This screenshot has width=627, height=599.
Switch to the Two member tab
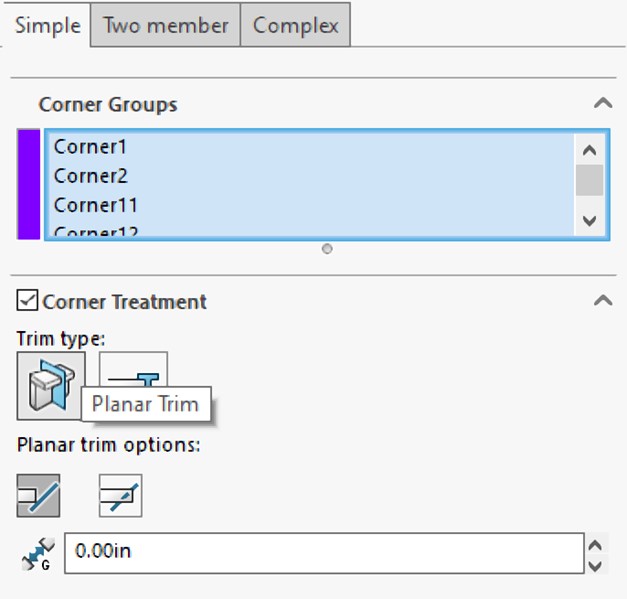point(166,25)
